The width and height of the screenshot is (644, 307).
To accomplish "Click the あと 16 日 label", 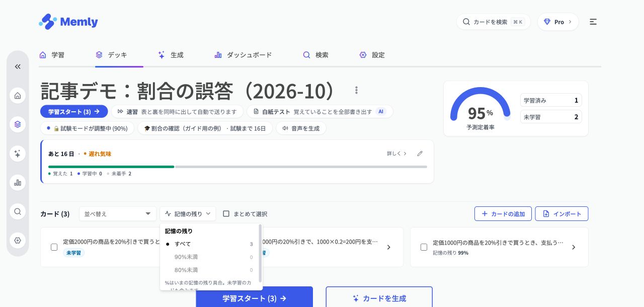I will (x=61, y=154).
